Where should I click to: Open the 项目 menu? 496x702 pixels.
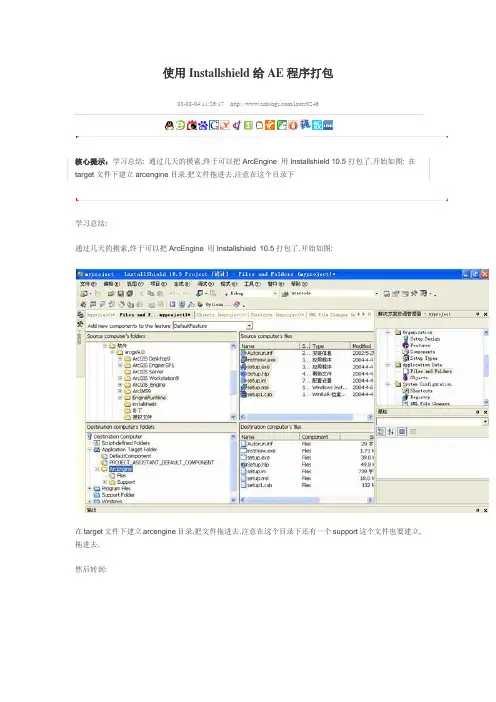point(158,284)
